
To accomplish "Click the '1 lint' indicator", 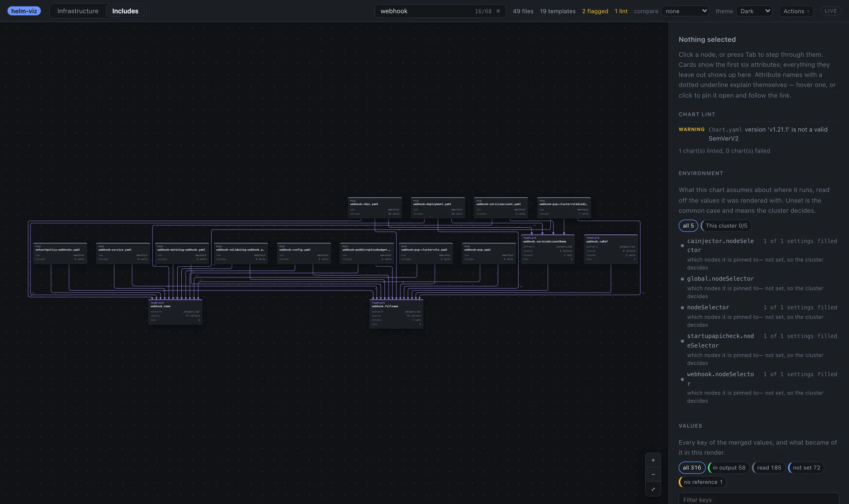I will pos(621,11).
